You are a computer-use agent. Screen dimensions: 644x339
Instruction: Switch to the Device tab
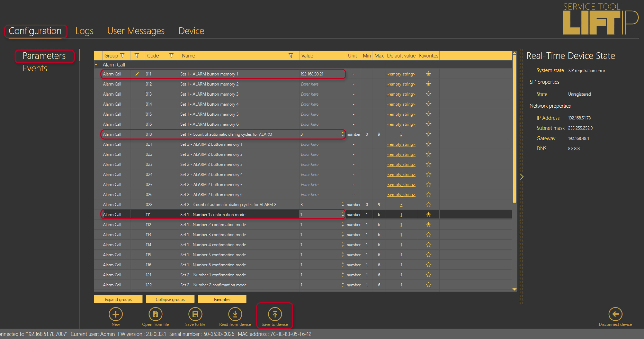pyautogui.click(x=191, y=31)
